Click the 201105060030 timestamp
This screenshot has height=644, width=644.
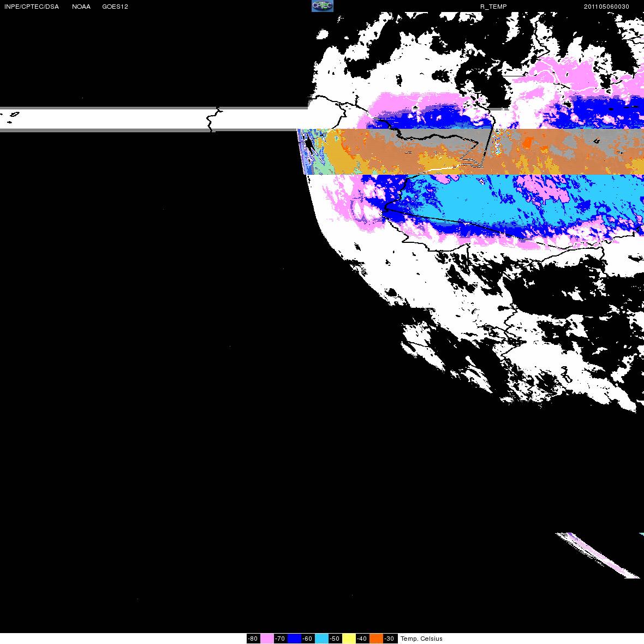tap(606, 7)
